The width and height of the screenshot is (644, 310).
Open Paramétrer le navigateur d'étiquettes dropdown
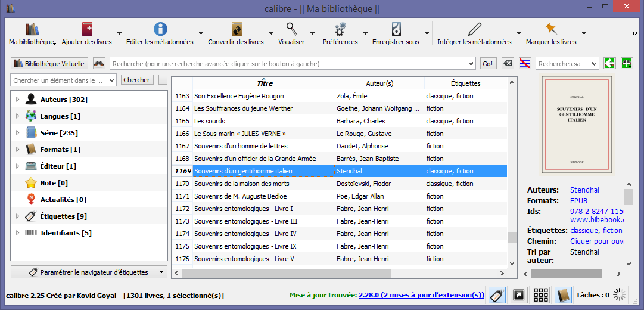point(89,272)
